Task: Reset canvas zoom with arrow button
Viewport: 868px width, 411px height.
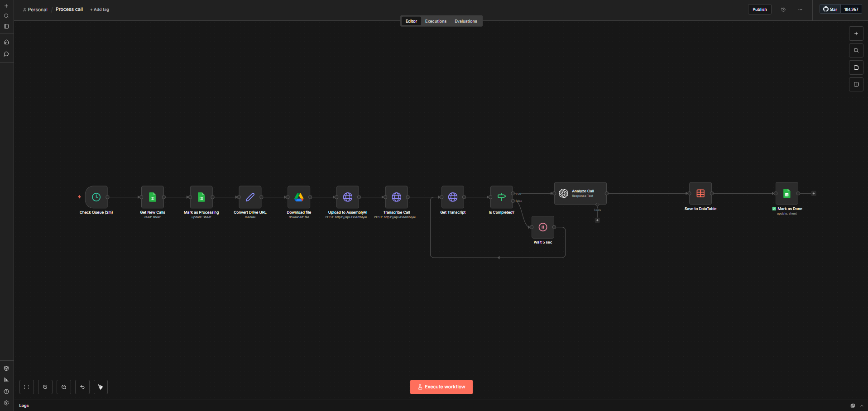Action: [82, 387]
